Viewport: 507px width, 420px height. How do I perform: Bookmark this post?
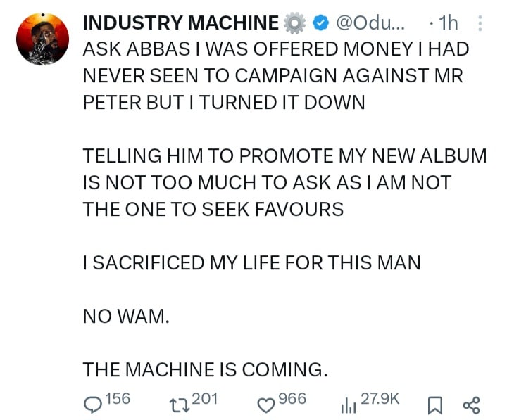(435, 405)
